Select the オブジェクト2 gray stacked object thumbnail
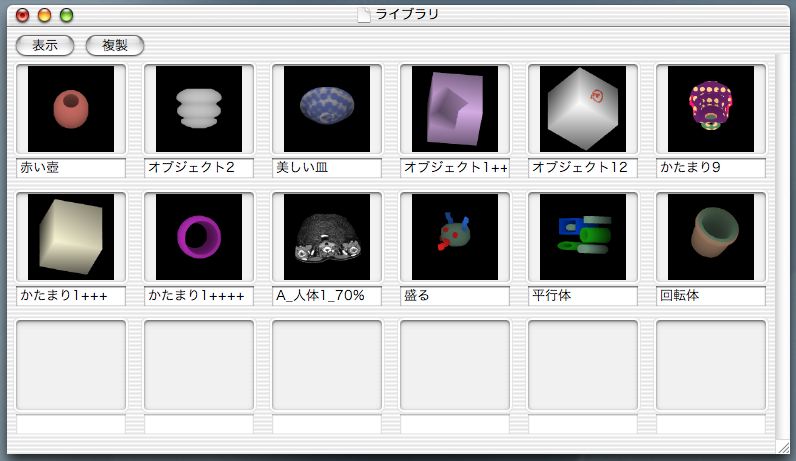 point(199,109)
